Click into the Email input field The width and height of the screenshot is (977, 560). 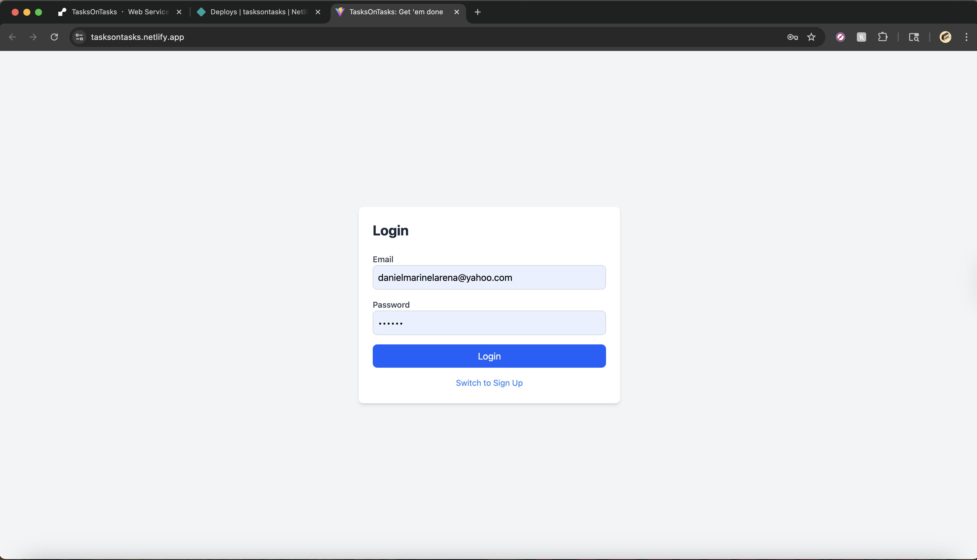pos(489,277)
